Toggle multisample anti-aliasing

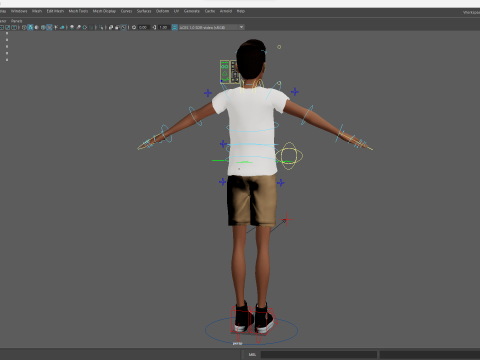click(85, 27)
